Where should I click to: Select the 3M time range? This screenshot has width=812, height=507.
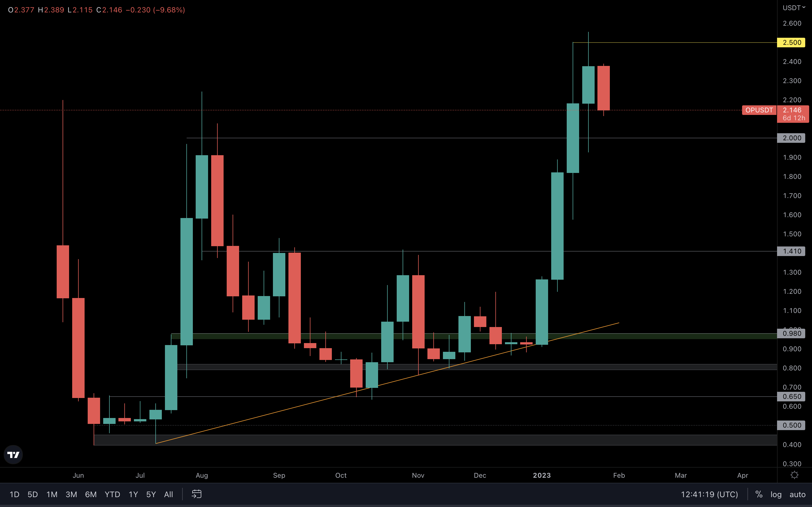coord(71,494)
